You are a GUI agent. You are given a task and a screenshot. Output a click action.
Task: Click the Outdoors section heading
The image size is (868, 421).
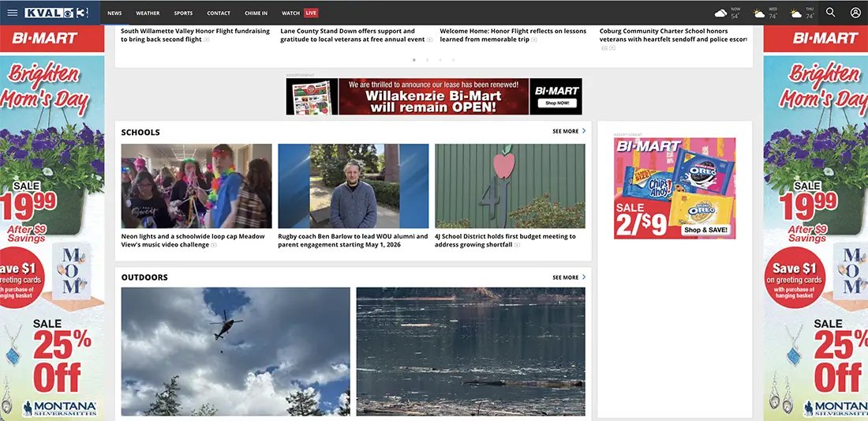(144, 277)
